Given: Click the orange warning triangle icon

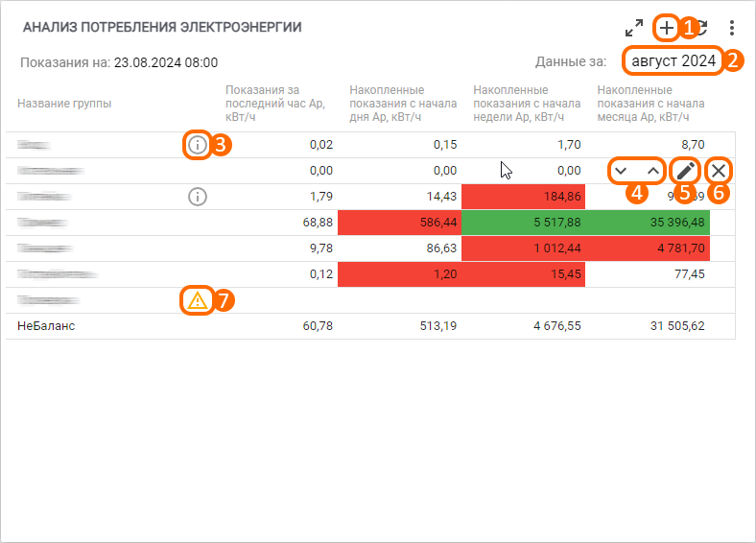Looking at the screenshot, I should [198, 300].
